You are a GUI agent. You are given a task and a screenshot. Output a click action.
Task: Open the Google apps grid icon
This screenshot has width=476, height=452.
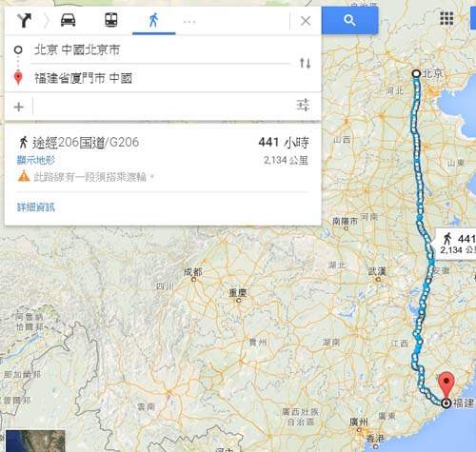click(446, 18)
